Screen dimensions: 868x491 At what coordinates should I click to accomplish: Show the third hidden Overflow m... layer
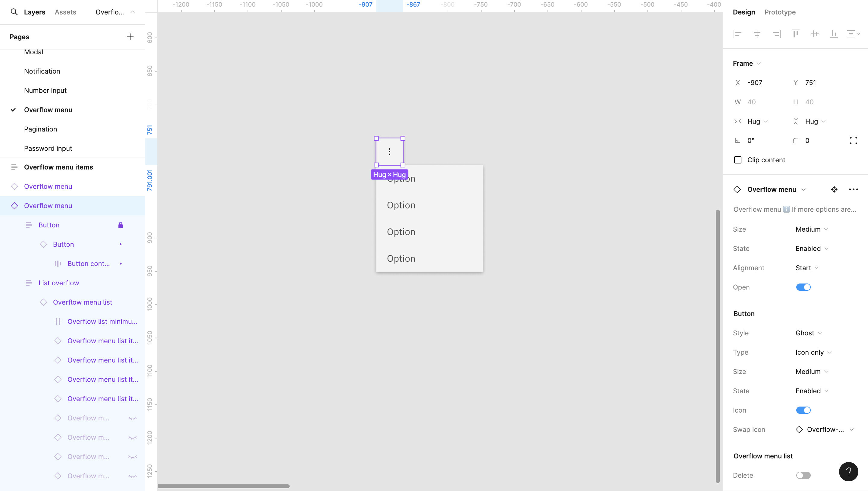(132, 457)
